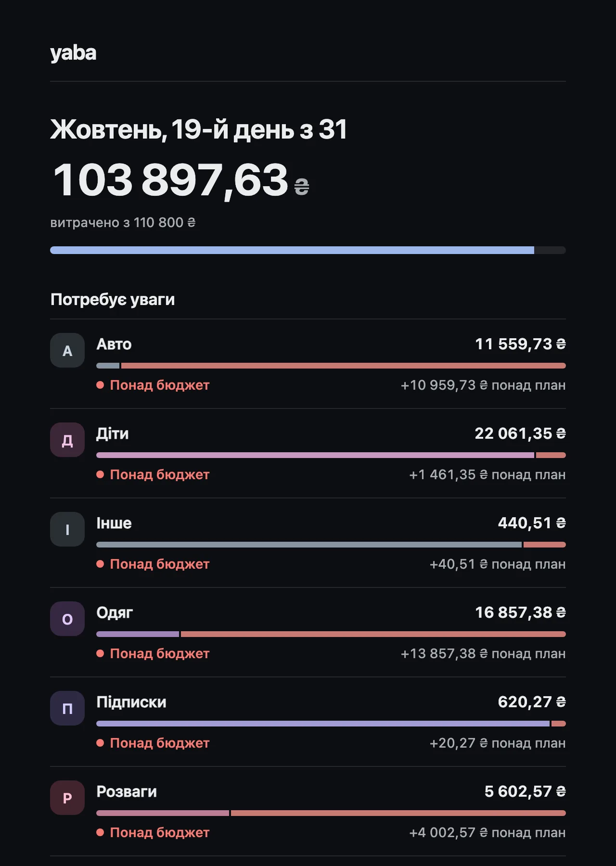This screenshot has width=616, height=866.
Task: Click the Одяг spending progress bar
Action: [x=331, y=634]
